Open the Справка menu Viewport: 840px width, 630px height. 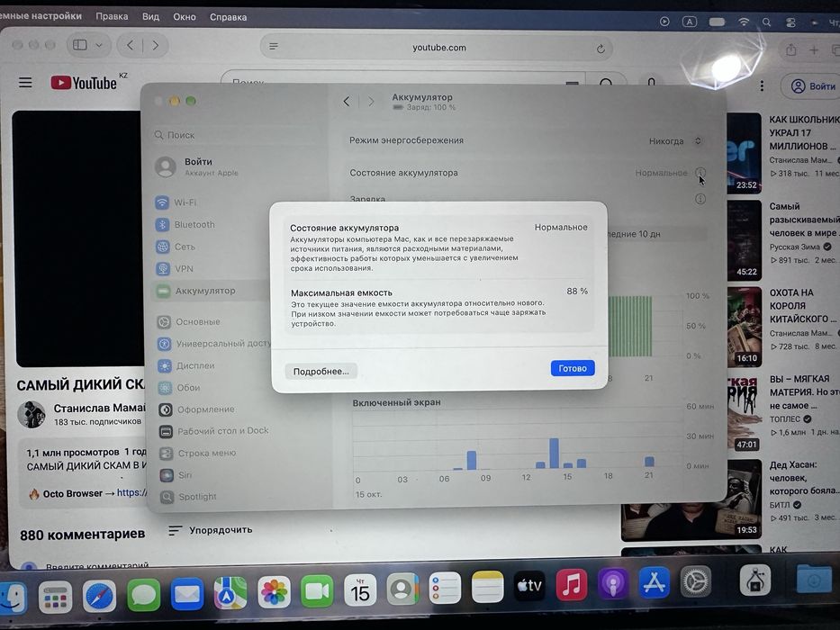(228, 17)
